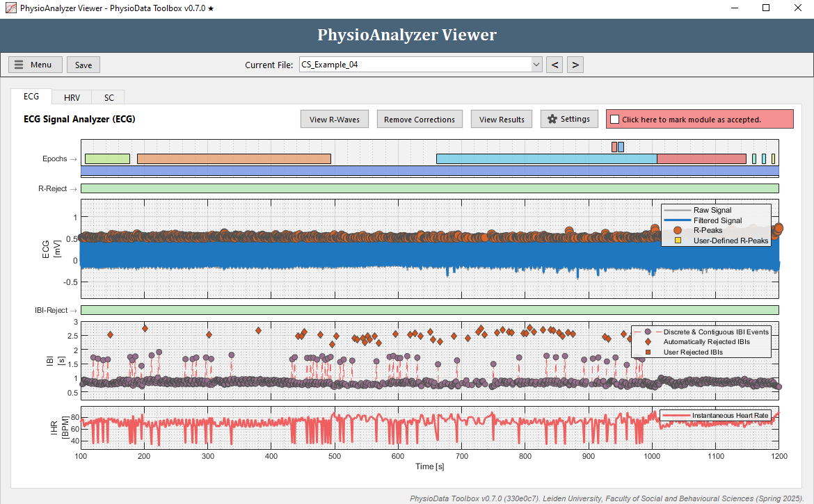Go to next file with the > button
Screen dimensions: 814x504
click(x=575, y=65)
